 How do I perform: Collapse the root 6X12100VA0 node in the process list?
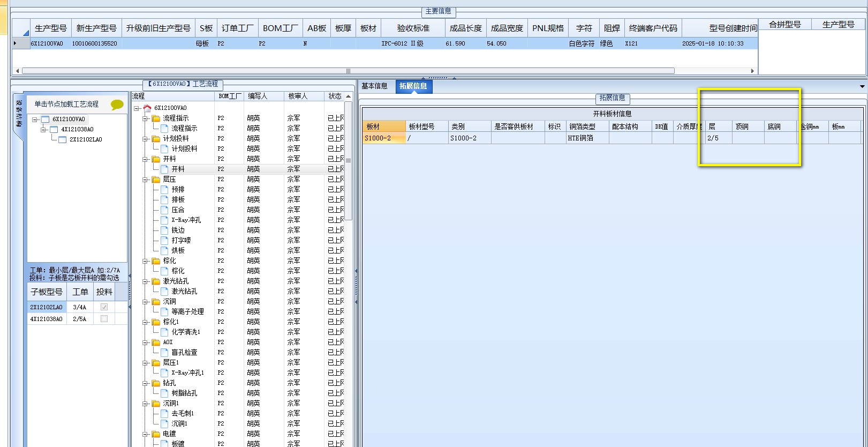pos(137,108)
